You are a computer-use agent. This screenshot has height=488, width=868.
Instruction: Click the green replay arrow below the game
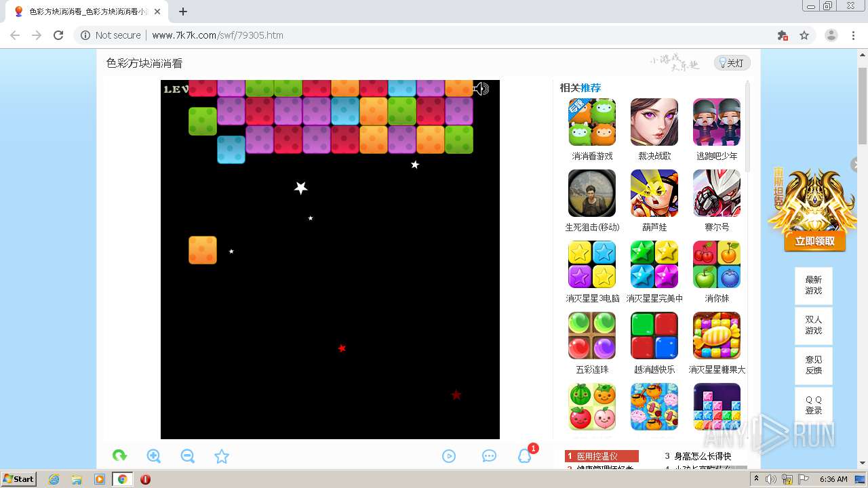click(x=119, y=456)
